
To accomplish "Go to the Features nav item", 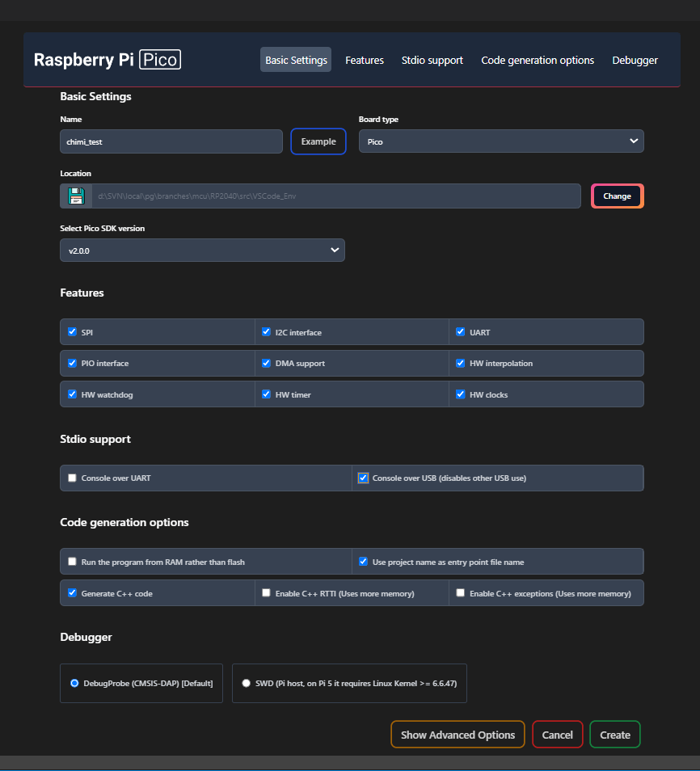I will tap(364, 60).
